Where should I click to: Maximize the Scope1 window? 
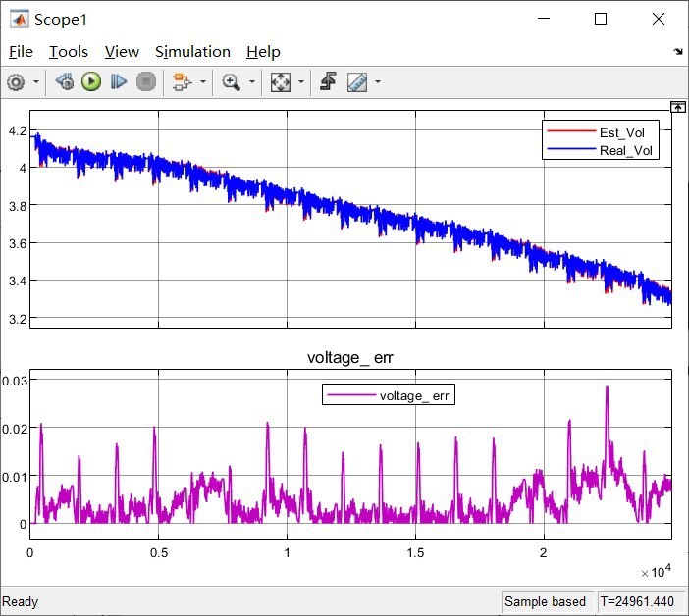(601, 19)
